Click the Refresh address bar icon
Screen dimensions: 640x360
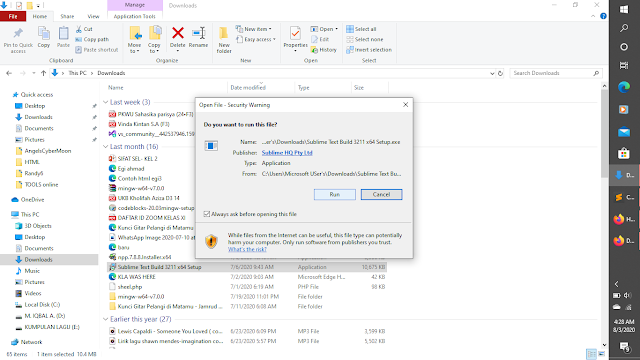pyautogui.click(x=500, y=73)
